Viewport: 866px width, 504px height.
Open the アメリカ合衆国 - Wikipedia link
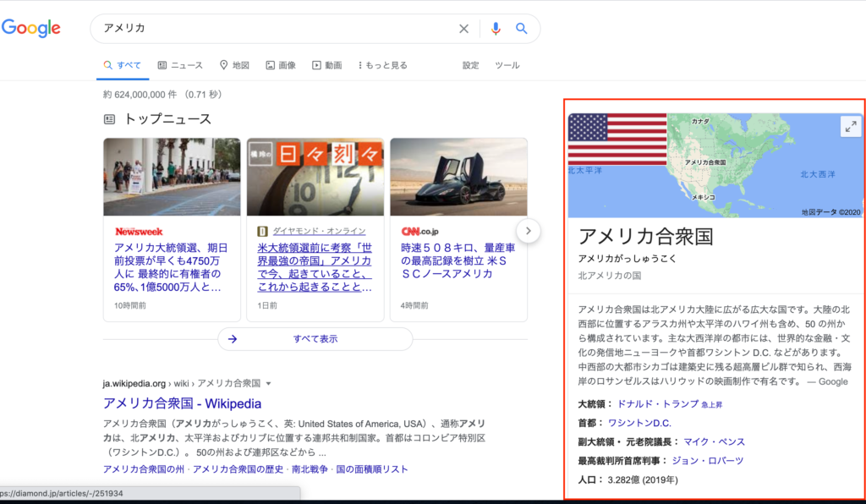click(188, 403)
